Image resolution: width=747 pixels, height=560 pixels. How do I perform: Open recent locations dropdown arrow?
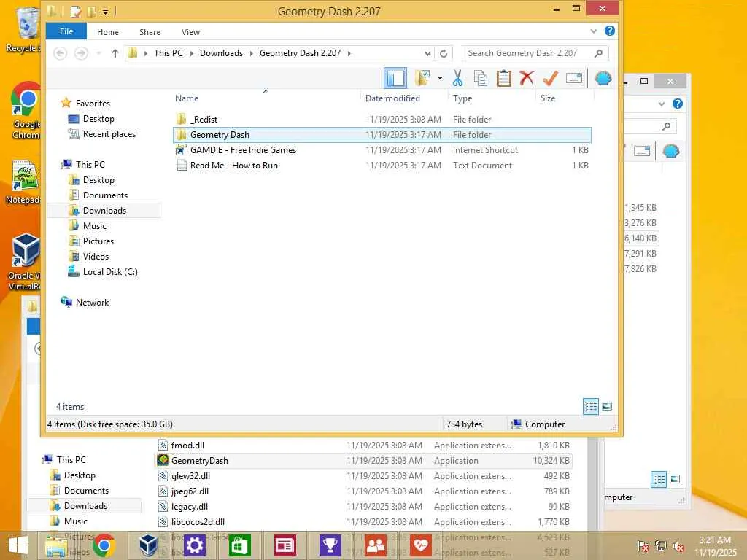pos(98,53)
